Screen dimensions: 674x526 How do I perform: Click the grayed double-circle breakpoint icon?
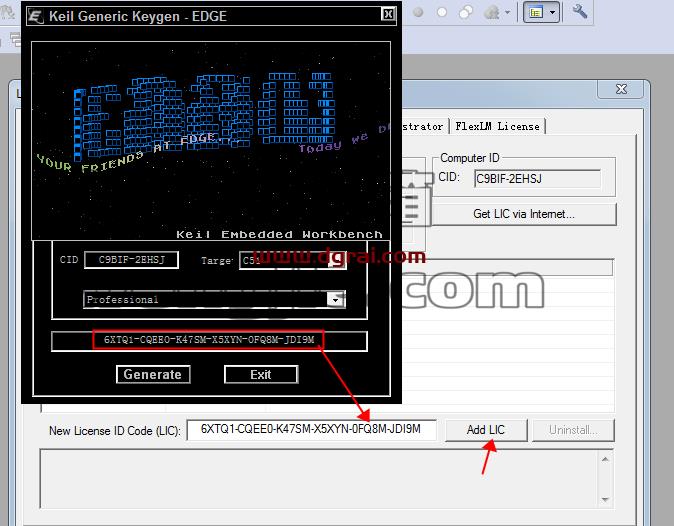pyautogui.click(x=466, y=12)
